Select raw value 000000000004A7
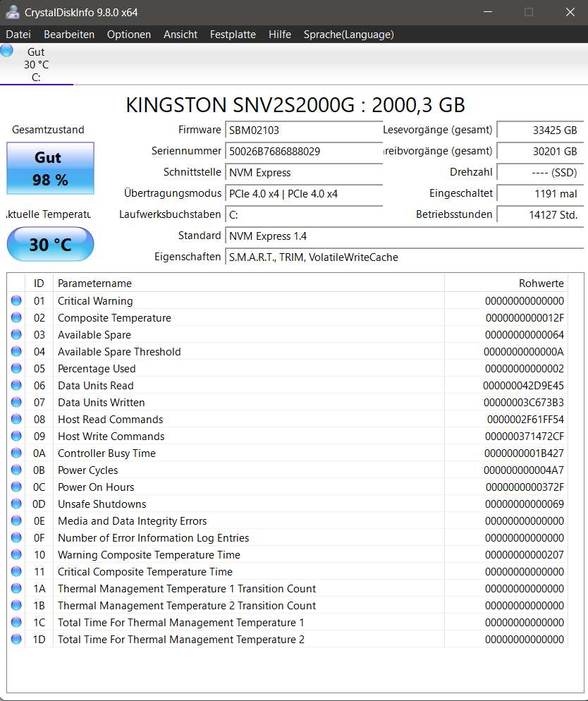Viewport: 588px width, 701px height. coord(524,470)
